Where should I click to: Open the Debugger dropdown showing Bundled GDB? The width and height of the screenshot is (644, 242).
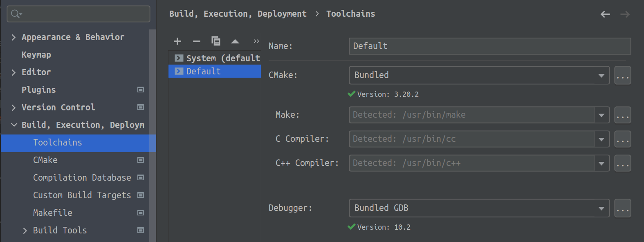(601, 208)
